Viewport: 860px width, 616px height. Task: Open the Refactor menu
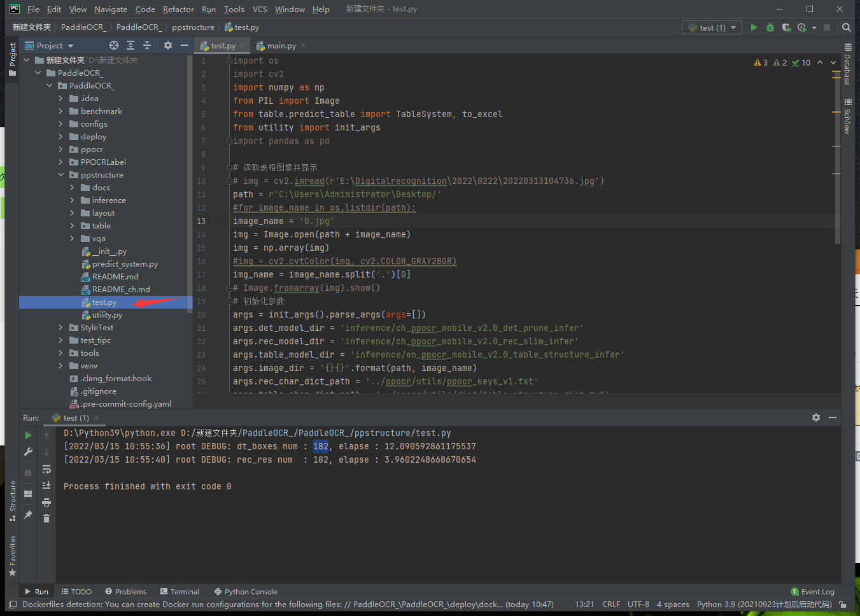(x=178, y=9)
